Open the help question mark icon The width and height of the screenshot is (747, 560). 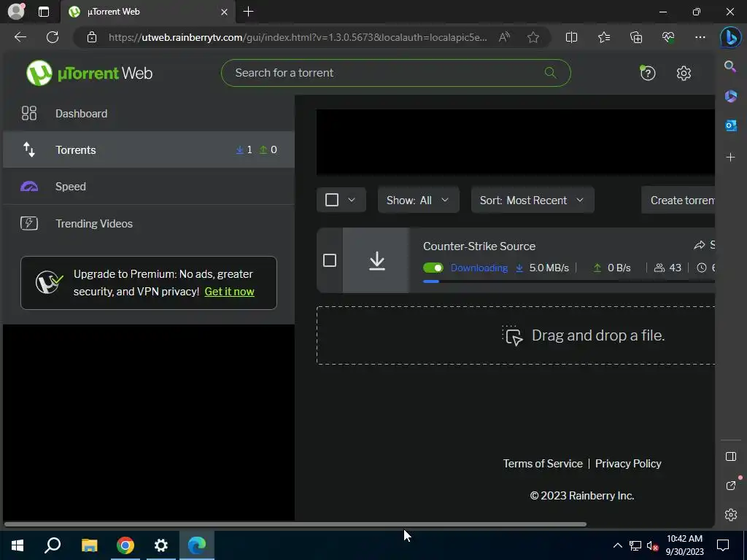pyautogui.click(x=648, y=73)
